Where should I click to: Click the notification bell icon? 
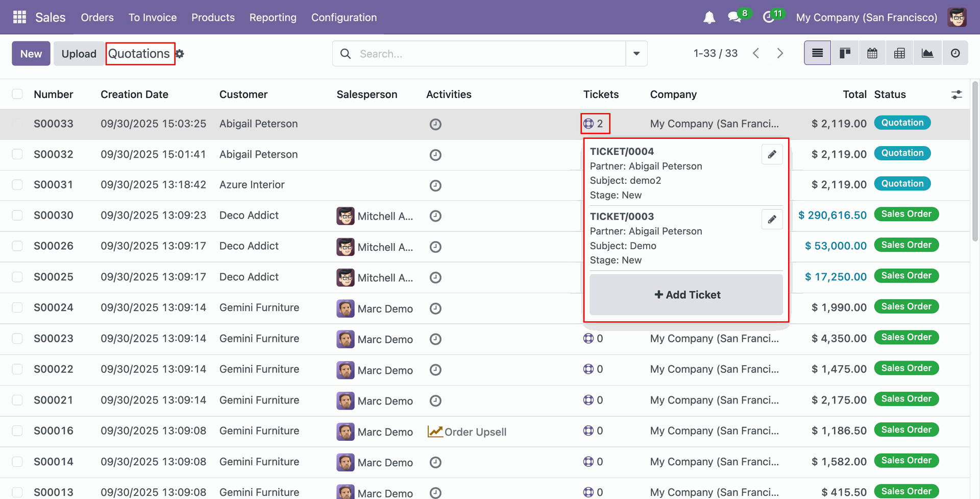(709, 18)
